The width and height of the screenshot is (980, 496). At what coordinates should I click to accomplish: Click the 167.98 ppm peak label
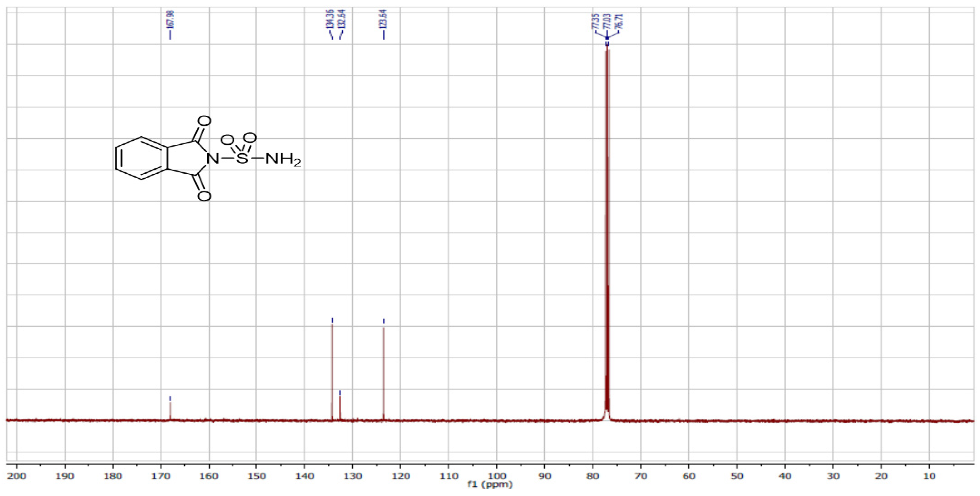click(x=170, y=19)
